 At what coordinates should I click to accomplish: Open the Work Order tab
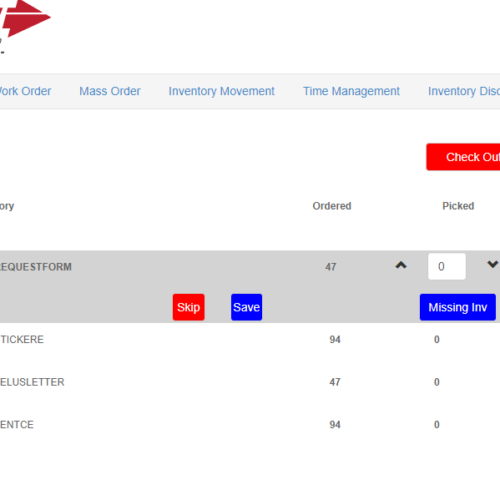click(x=25, y=91)
